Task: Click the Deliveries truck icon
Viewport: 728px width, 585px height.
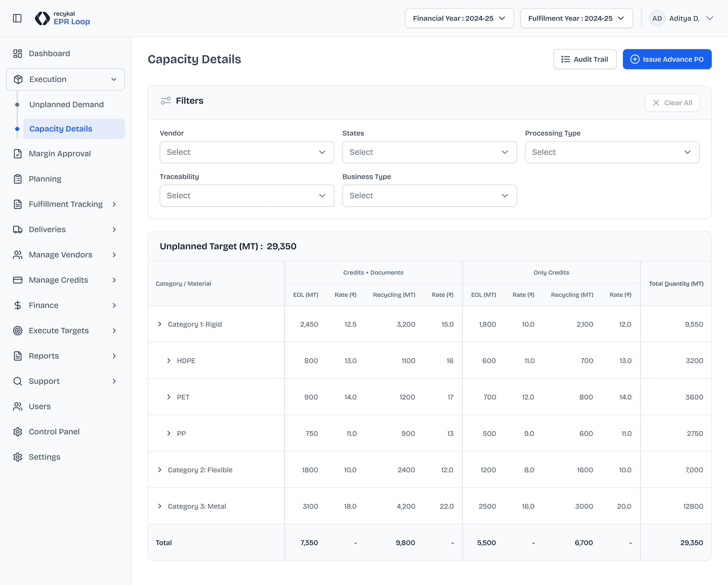Action: point(17,230)
